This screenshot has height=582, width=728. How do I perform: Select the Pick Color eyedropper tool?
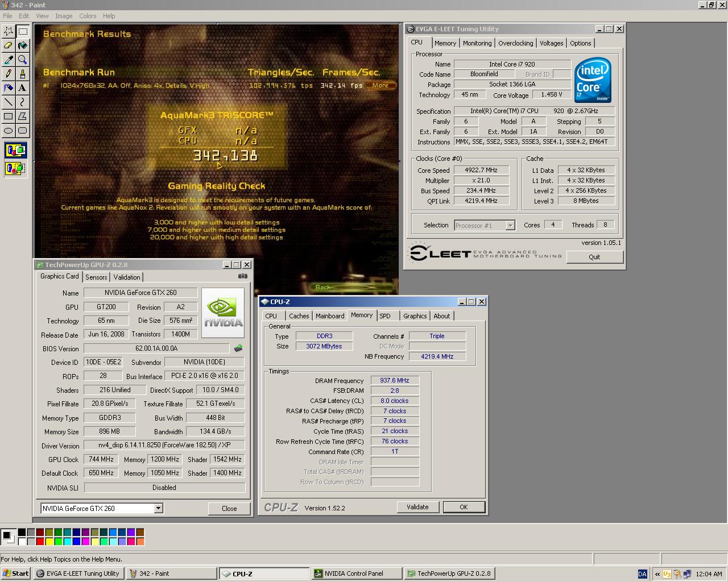coord(9,60)
